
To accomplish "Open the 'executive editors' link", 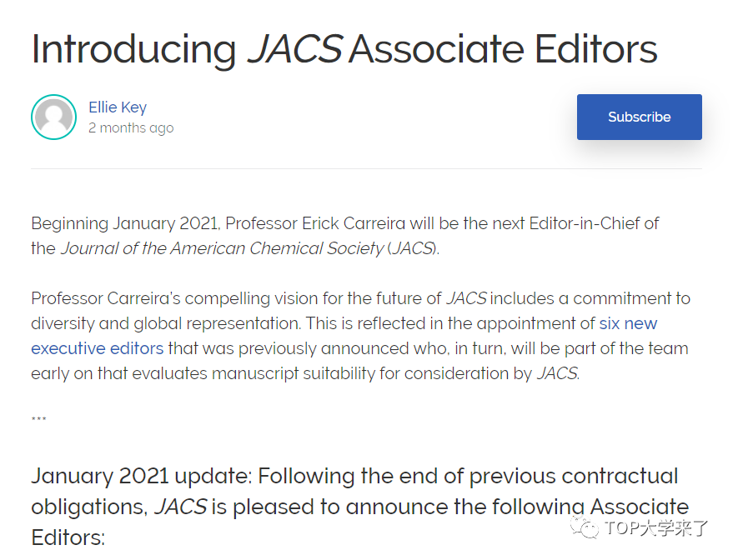I will [x=98, y=348].
